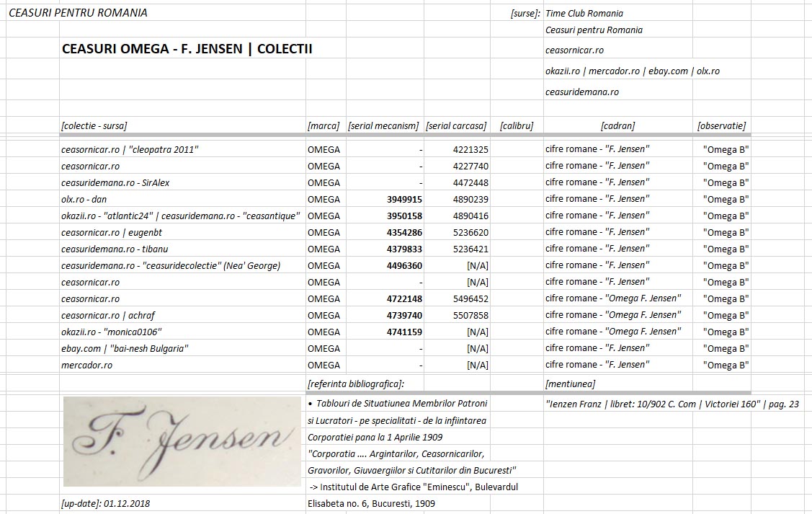Click the 'Corporatiei pana la 1 Aprilie 1909' cell
The height and width of the screenshot is (514, 812).
click(375, 438)
